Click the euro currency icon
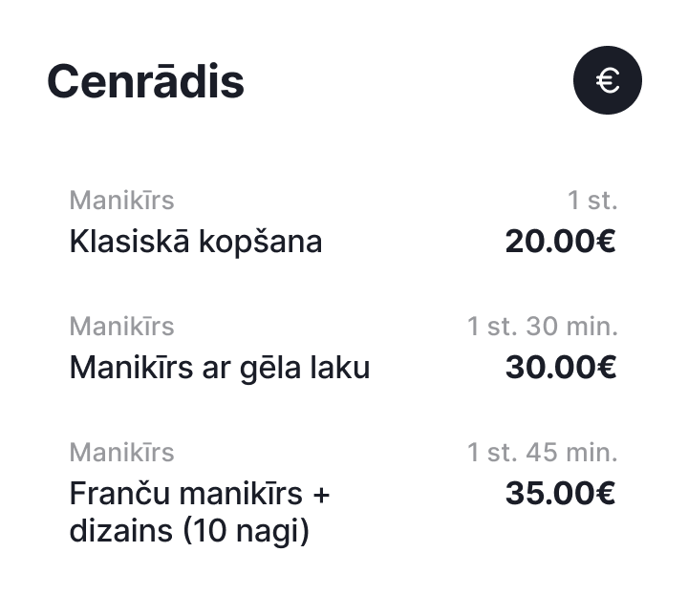Screen dimensions: 688x616 point(608,80)
